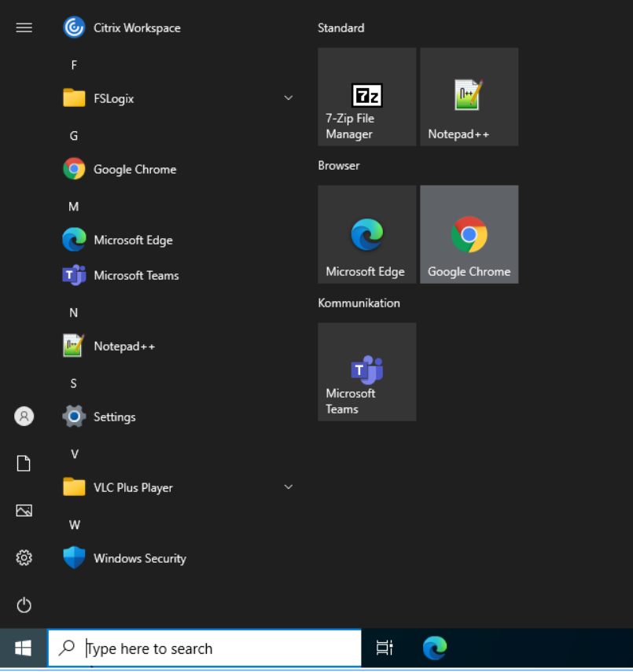Viewport: 633px width, 672px height.
Task: Select the letter N section header
Action: [74, 313]
